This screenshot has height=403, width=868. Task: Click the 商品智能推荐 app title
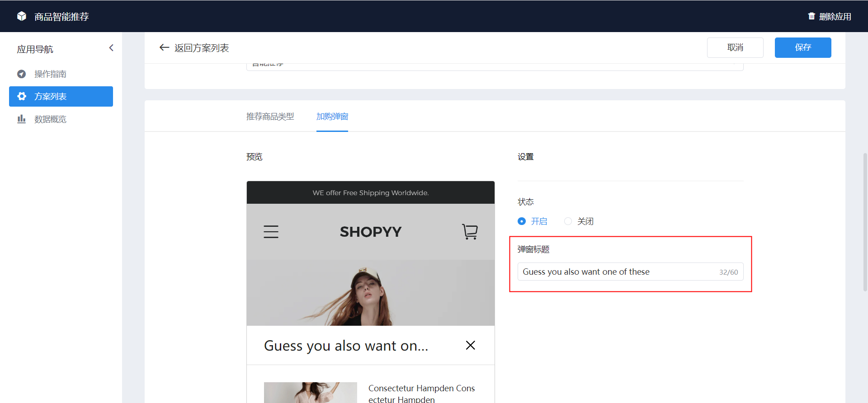coord(61,17)
